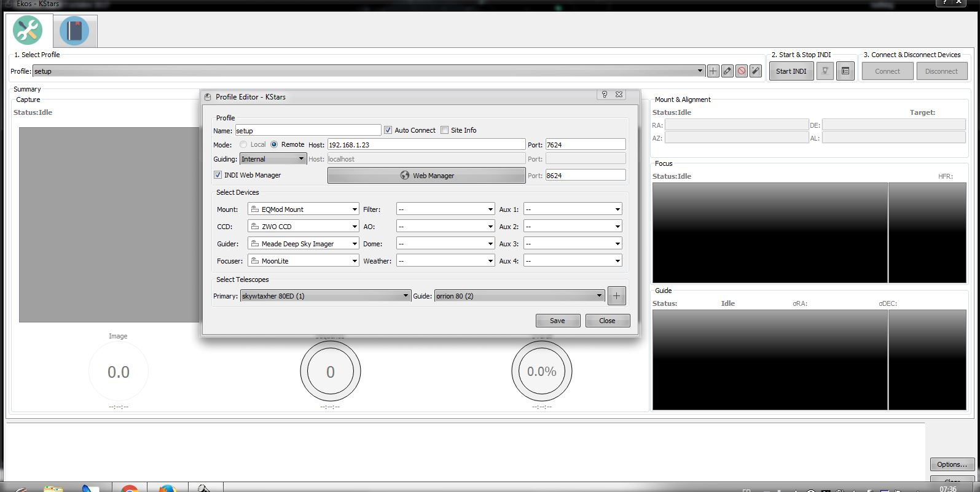Toggle the Auto Connect checkbox
This screenshot has height=492, width=980.
[x=388, y=130]
